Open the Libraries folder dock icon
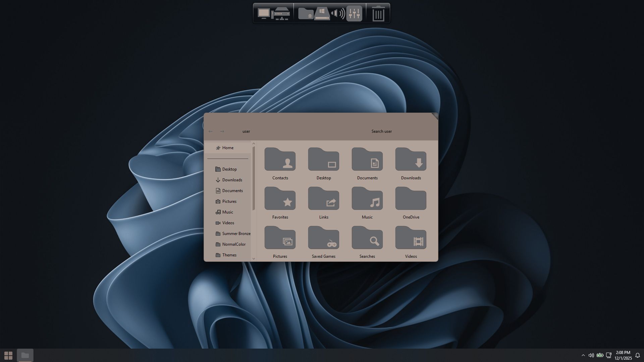This screenshot has width=644, height=362. tap(306, 13)
